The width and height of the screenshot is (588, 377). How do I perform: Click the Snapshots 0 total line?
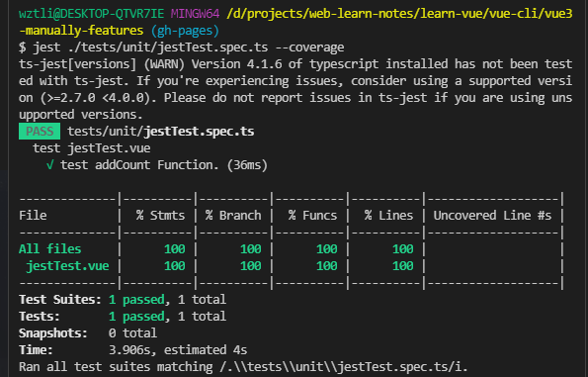tap(88, 333)
